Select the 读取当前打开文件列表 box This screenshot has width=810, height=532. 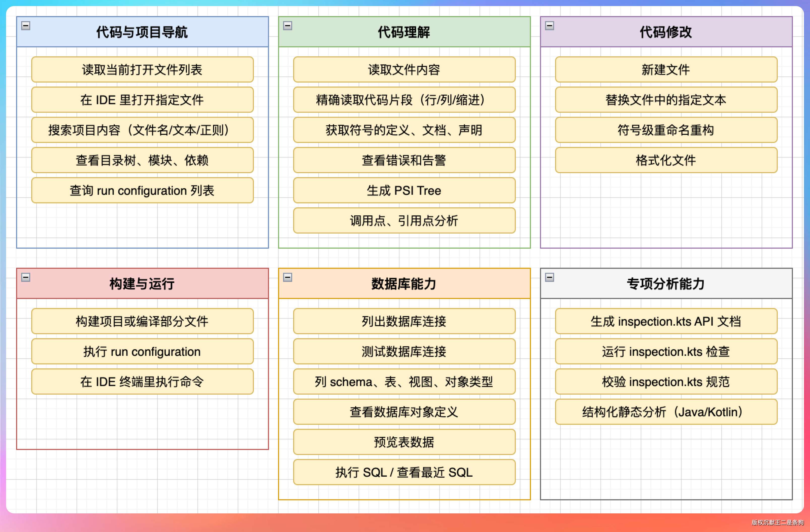click(x=142, y=70)
